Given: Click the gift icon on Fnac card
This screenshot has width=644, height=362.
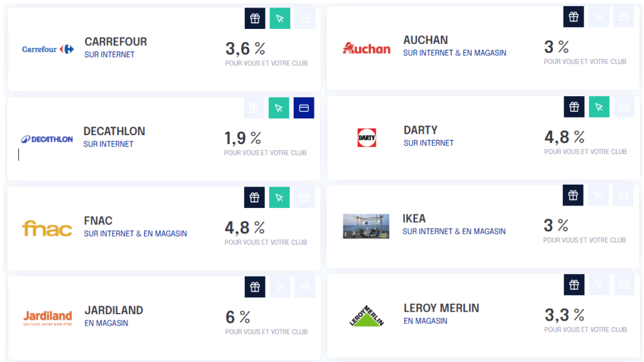Looking at the screenshot, I should point(255,197).
